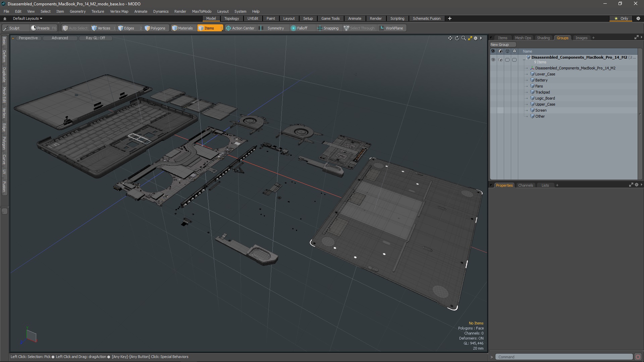The image size is (644, 362).
Task: Click the Action Center icon
Action: [228, 28]
